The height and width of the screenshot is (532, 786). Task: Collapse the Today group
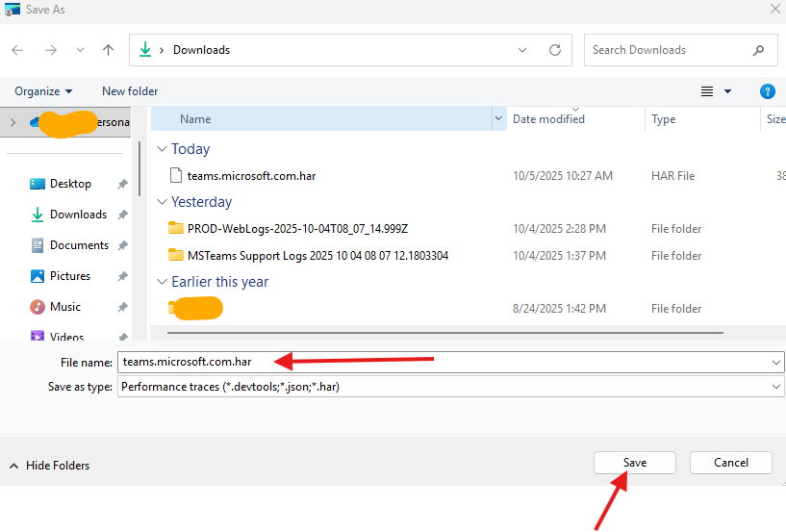(162, 149)
